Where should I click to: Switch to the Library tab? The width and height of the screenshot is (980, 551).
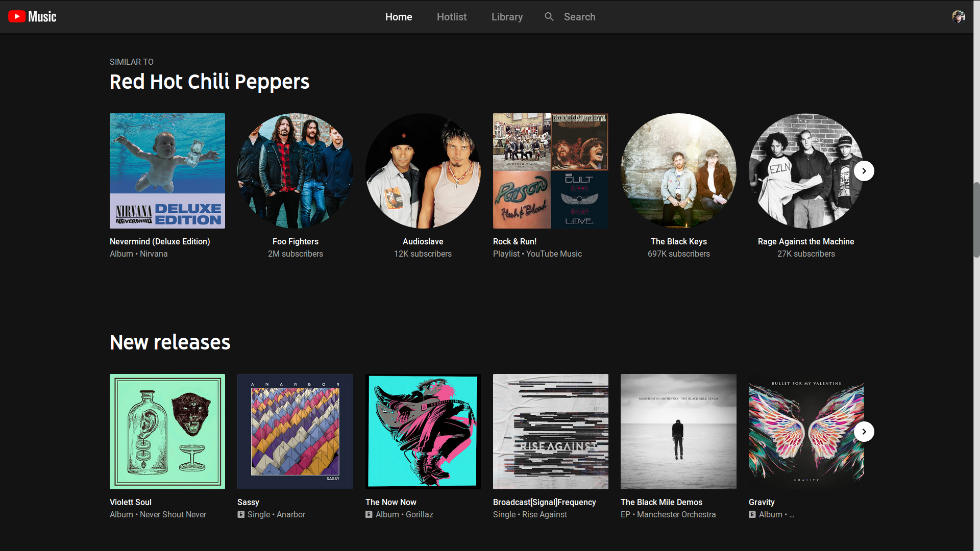pyautogui.click(x=507, y=16)
